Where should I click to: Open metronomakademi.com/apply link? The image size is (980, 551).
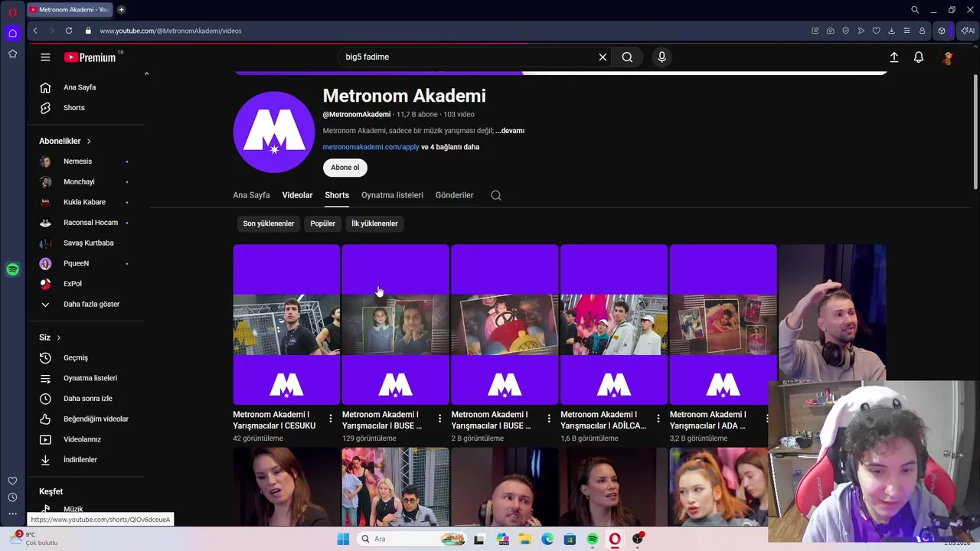[x=371, y=147]
